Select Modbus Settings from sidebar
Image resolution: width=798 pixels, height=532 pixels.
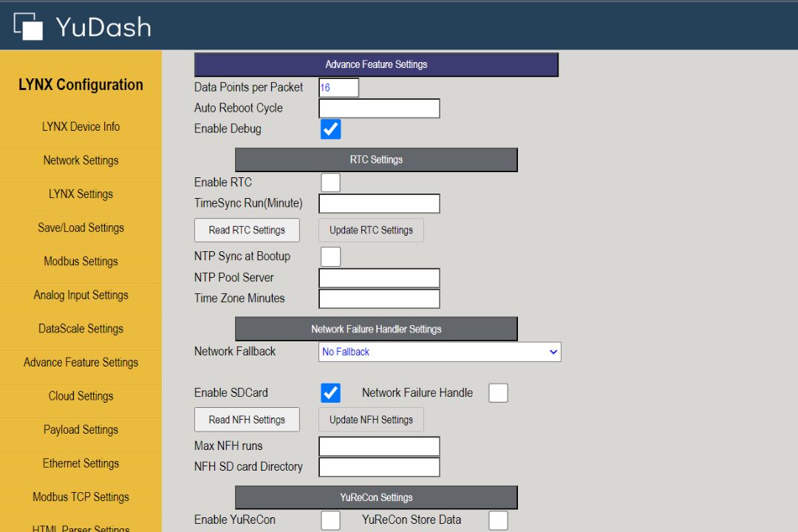point(81,262)
